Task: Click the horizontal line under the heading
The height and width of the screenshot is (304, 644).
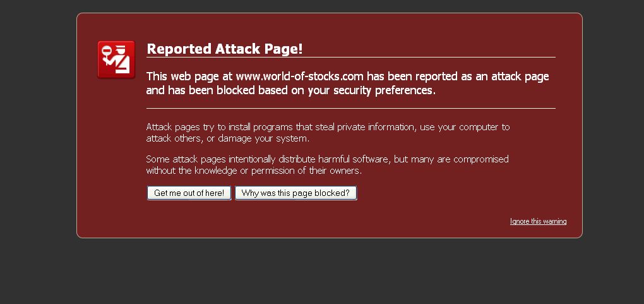Action: (x=351, y=57)
